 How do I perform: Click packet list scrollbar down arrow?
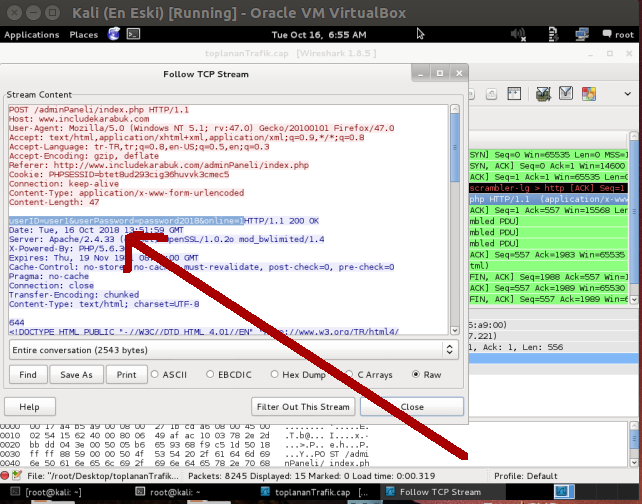pyautogui.click(x=634, y=300)
